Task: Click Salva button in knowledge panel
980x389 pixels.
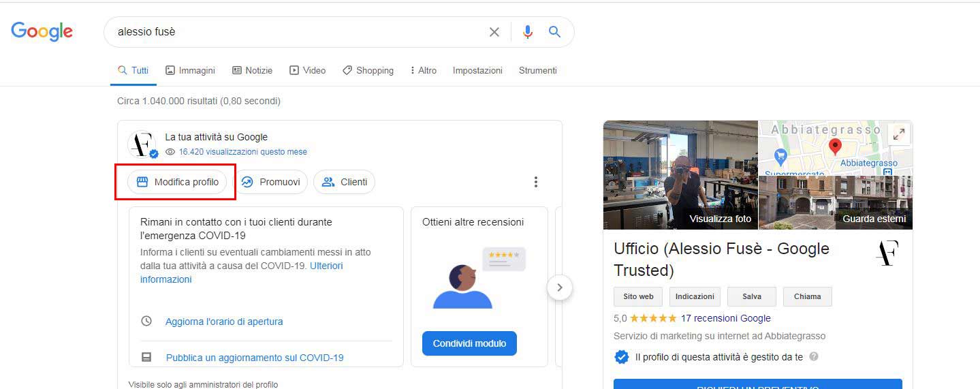Action: tap(752, 296)
